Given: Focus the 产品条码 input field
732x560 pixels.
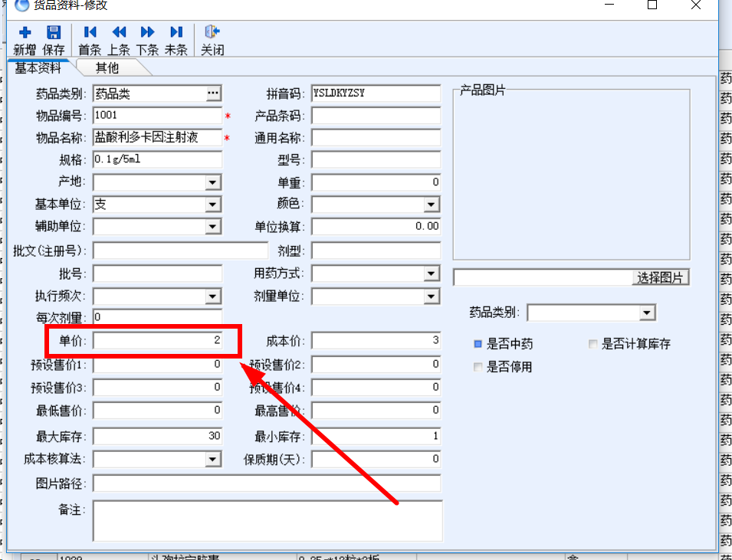Looking at the screenshot, I should pos(376,116).
